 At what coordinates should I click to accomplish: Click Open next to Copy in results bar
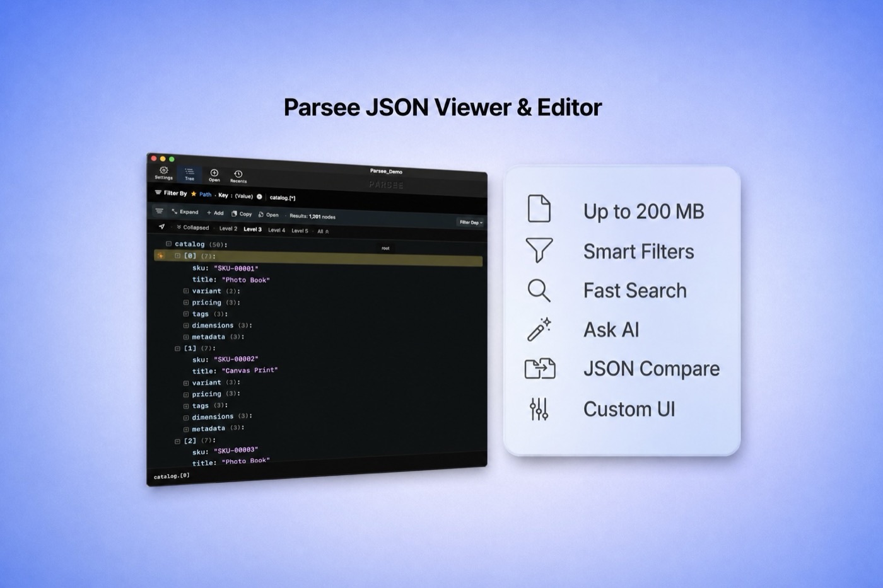click(269, 214)
